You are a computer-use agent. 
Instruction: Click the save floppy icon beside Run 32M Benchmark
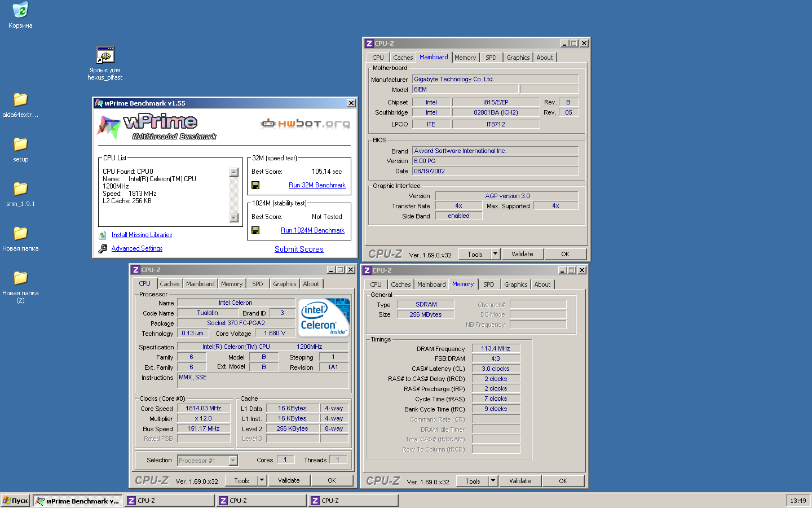pyautogui.click(x=255, y=185)
